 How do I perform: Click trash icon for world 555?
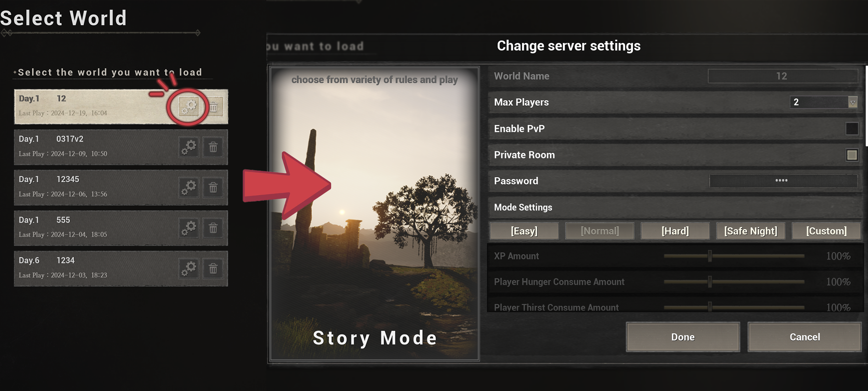point(213,228)
